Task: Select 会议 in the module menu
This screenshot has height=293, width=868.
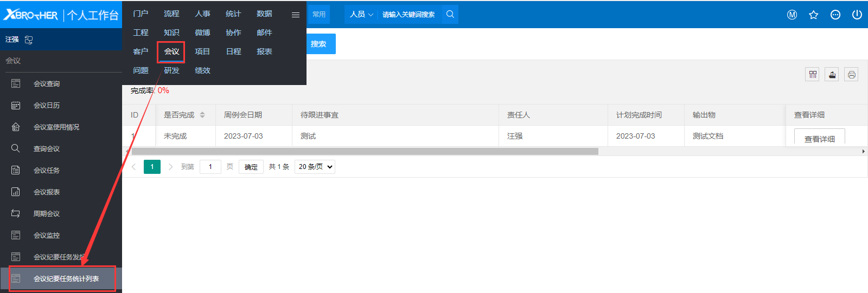Action: (171, 51)
